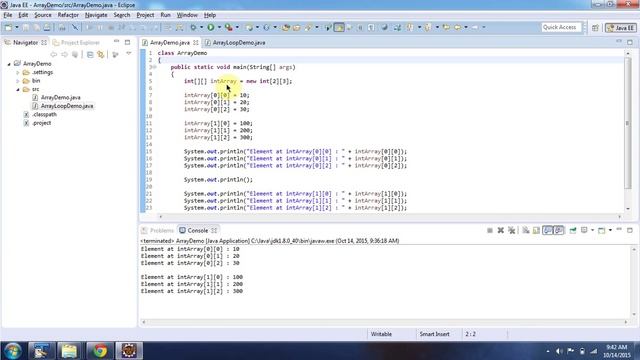
Task: Open Navigator View Menu dropdown
Action: (x=129, y=54)
